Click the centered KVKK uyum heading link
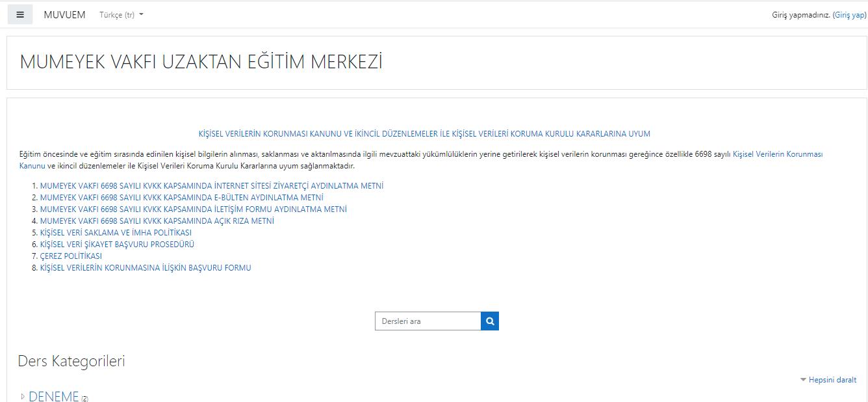This screenshot has width=868, height=402. point(424,134)
